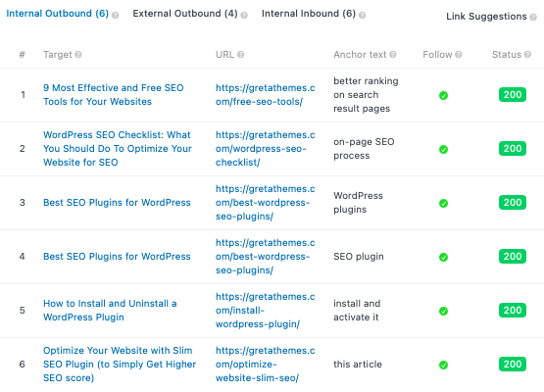544x392 pixels.
Task: Click the Anchor text column help icon
Action: 392,55
